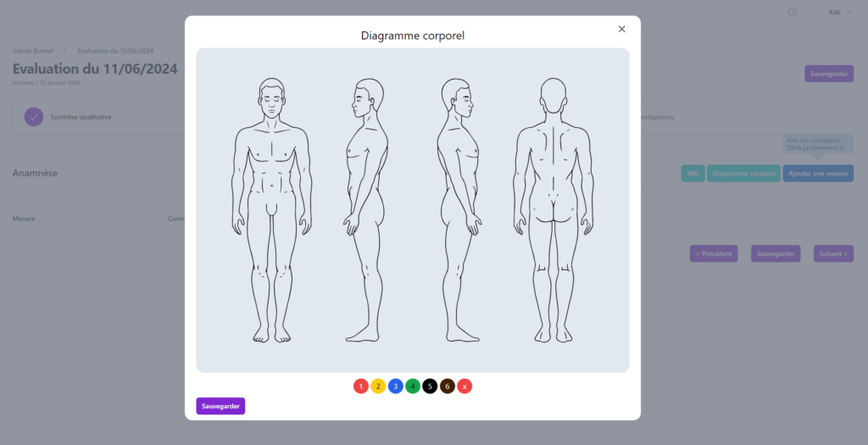Go back with Précédent button
The image size is (868, 445).
(x=714, y=253)
